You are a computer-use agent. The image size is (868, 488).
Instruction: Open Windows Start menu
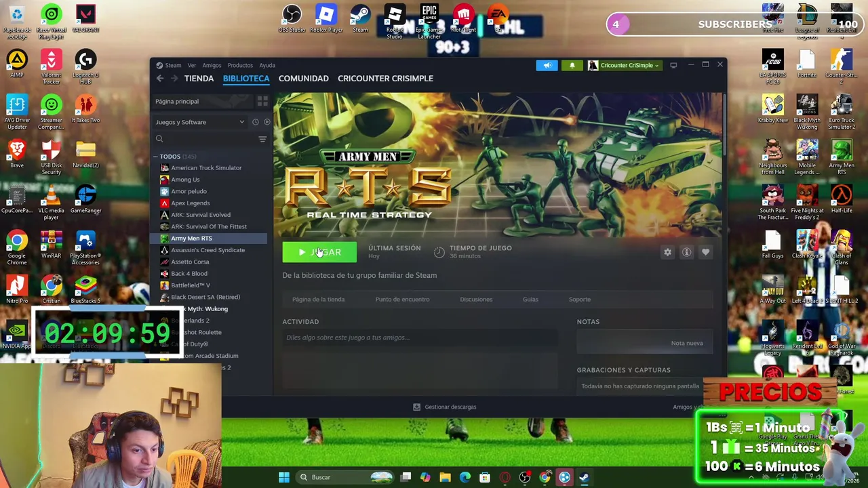click(x=284, y=477)
